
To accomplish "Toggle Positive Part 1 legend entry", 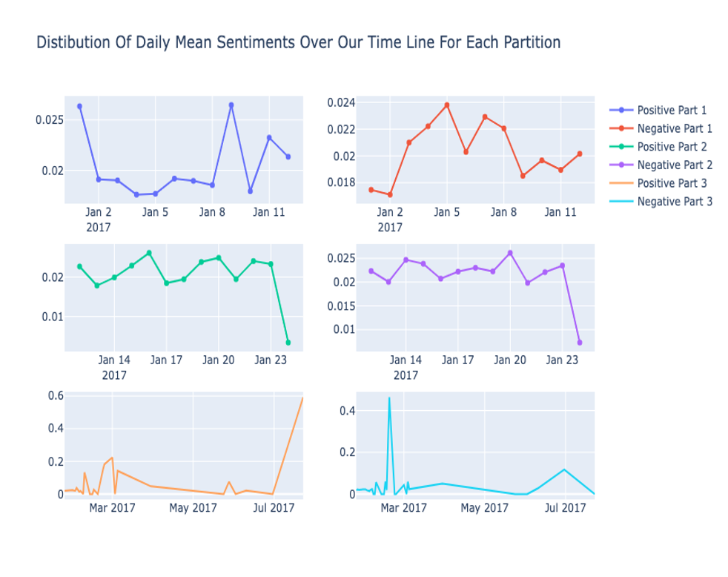I will pyautogui.click(x=671, y=111).
